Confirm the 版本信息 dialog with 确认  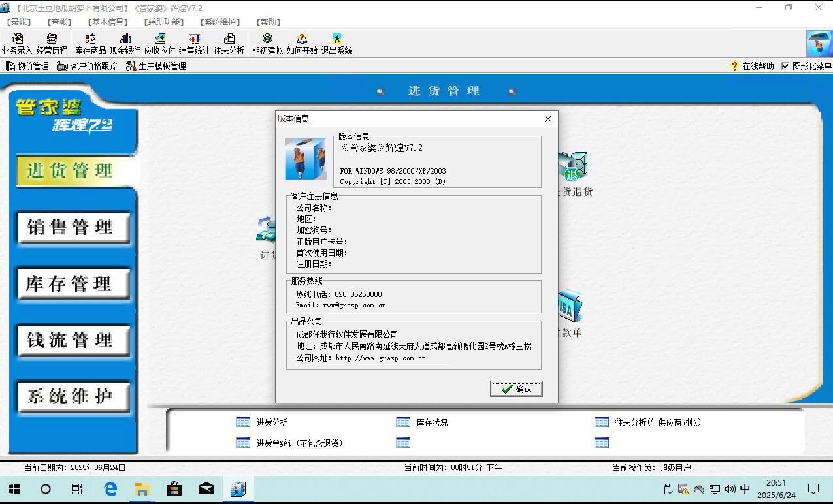516,389
